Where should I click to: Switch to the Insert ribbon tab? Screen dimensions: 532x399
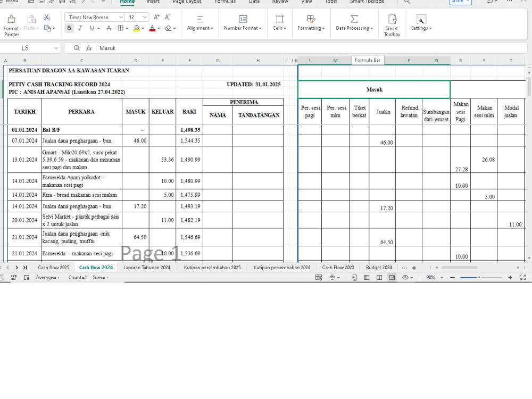tap(153, 2)
